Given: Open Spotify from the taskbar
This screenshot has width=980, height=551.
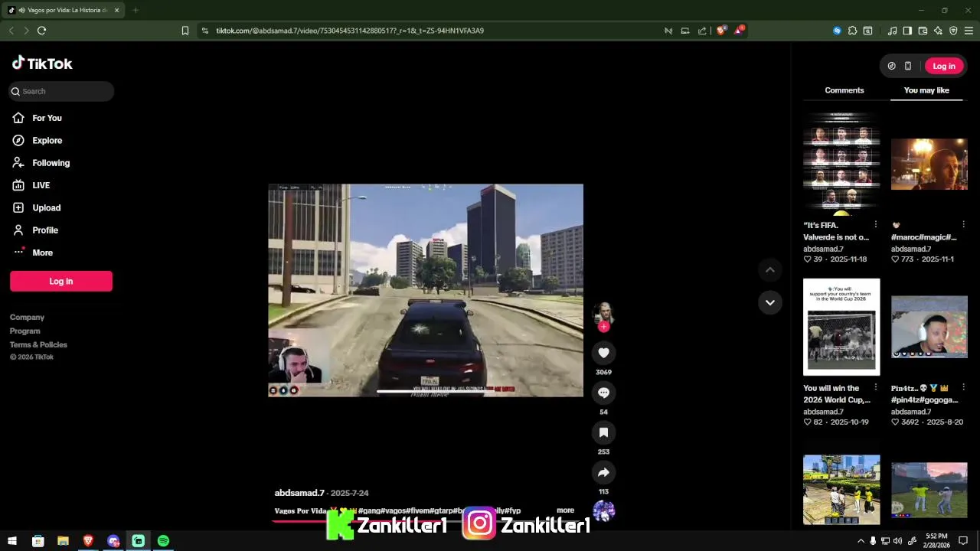Looking at the screenshot, I should click(163, 540).
